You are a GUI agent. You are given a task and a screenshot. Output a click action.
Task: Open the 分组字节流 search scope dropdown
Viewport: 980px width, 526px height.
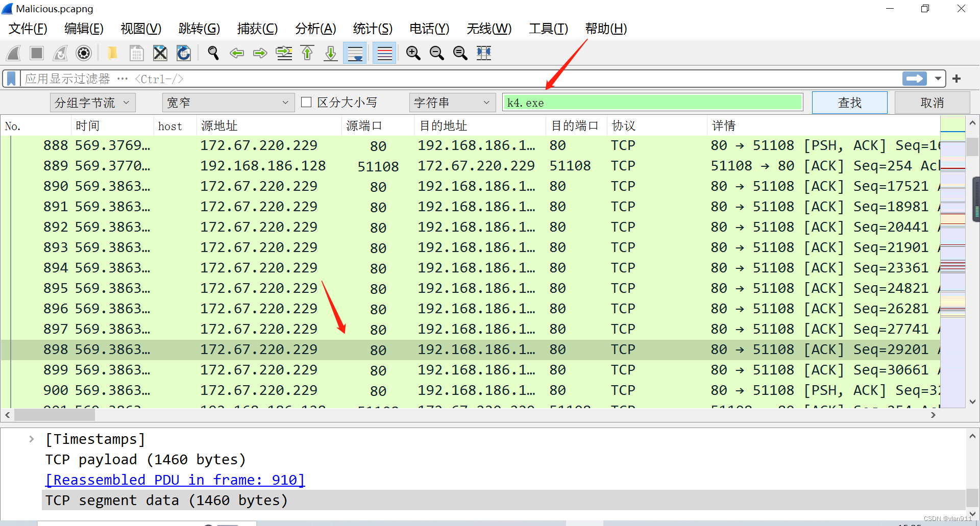[x=92, y=103]
